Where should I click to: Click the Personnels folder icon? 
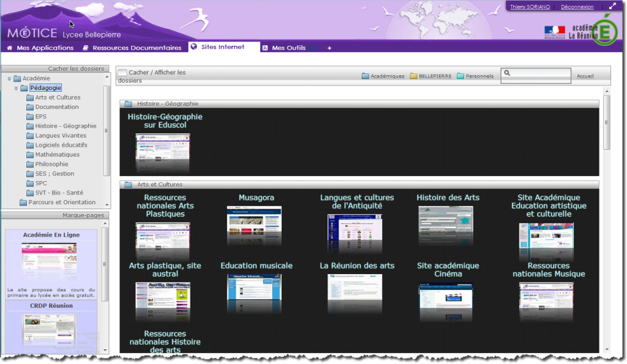click(460, 76)
